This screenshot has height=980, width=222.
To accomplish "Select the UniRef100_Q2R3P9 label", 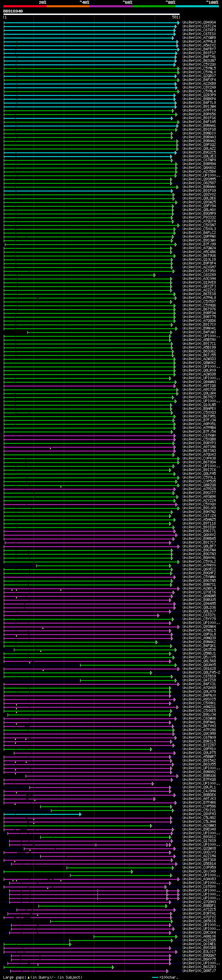I will point(199,95).
